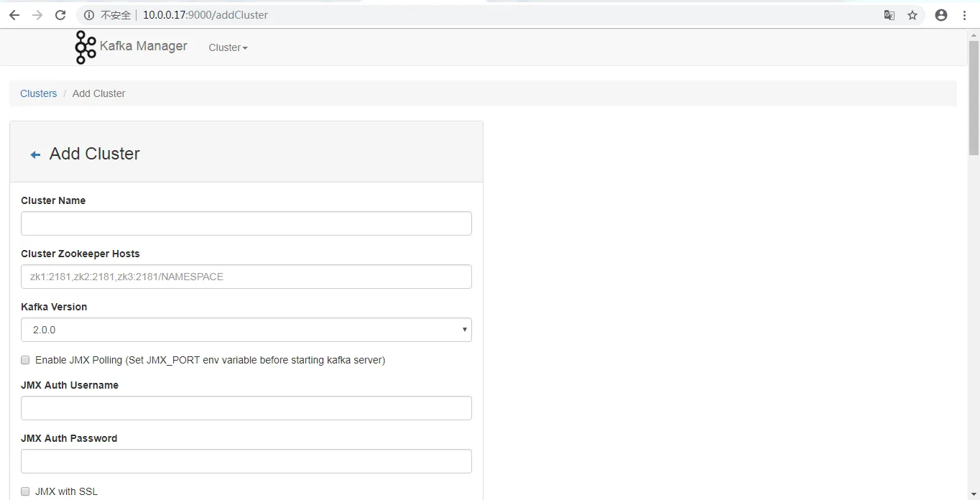Screen dimensions: 980x500
Task: Bookmark this page with star icon
Action: (912, 15)
